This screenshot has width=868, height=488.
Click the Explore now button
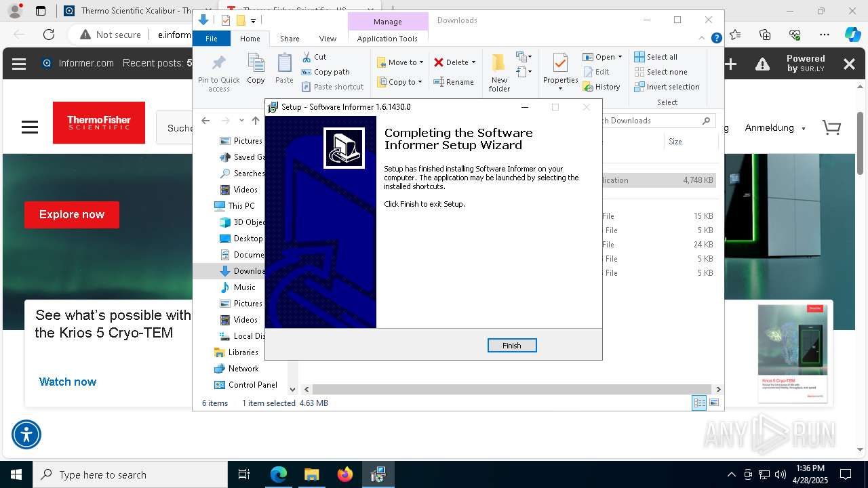72,214
